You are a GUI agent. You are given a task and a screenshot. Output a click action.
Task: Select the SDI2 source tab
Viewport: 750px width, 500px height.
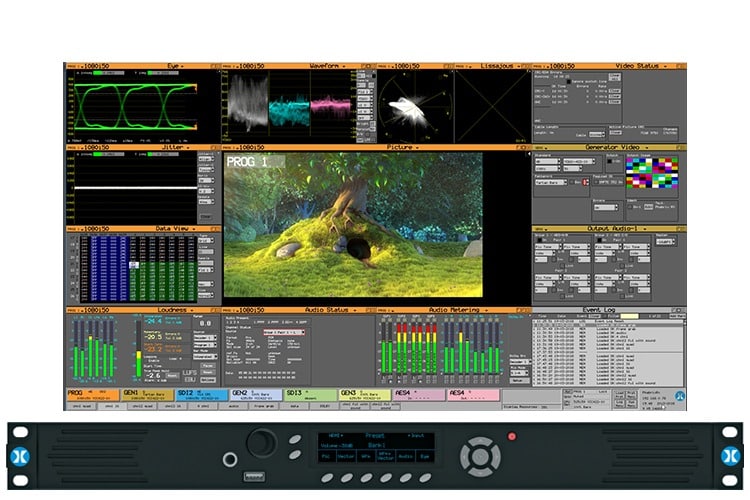202,395
